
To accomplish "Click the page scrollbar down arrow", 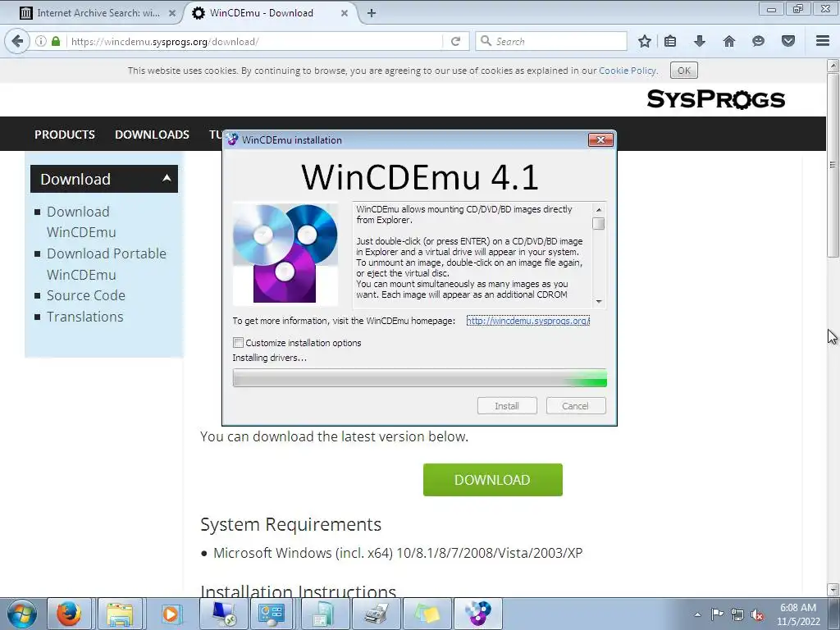I will (x=833, y=589).
